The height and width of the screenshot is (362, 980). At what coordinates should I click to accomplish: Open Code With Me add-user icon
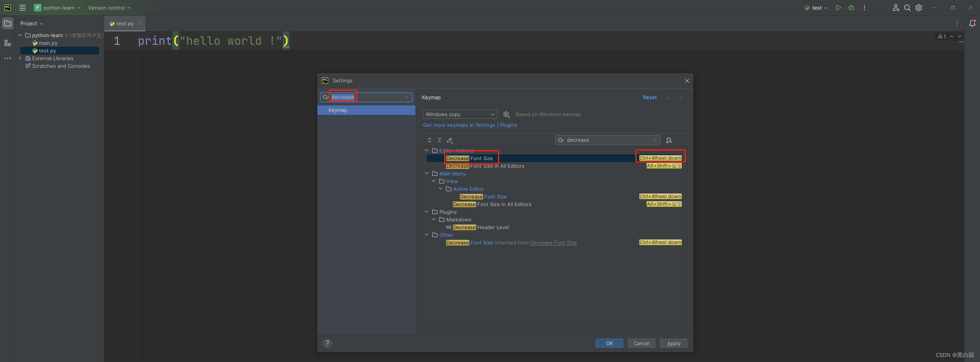(x=896, y=8)
